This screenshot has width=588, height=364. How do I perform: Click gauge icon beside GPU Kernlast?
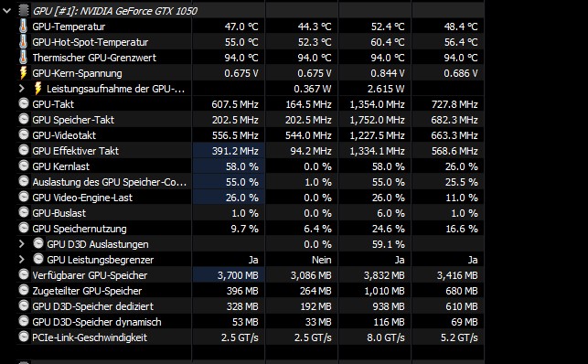[24, 166]
